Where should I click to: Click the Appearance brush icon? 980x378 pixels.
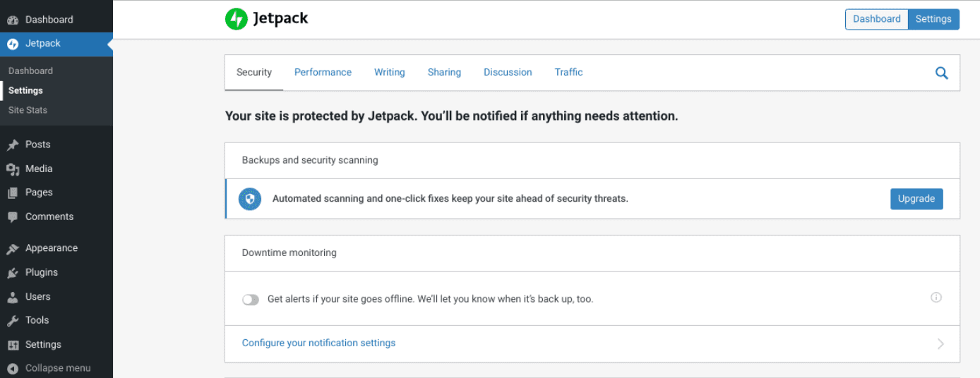[13, 248]
